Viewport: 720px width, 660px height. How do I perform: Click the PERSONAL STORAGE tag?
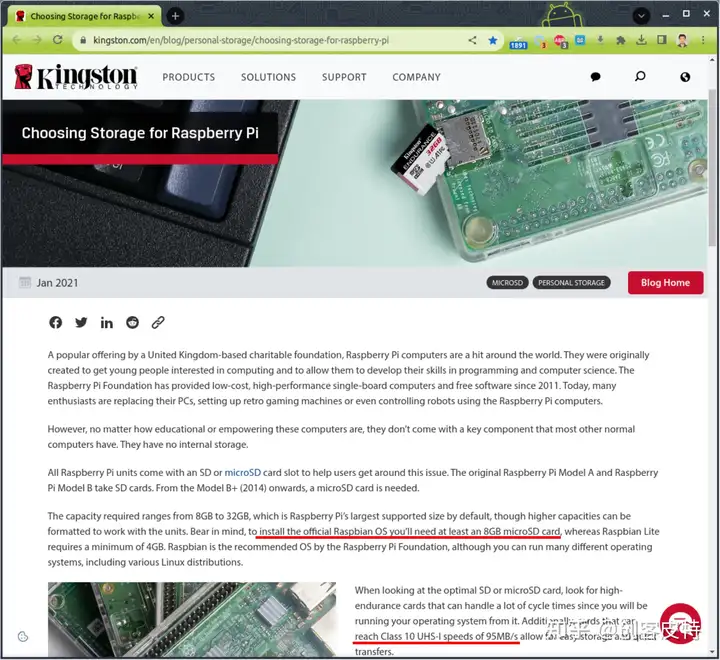[x=571, y=283]
